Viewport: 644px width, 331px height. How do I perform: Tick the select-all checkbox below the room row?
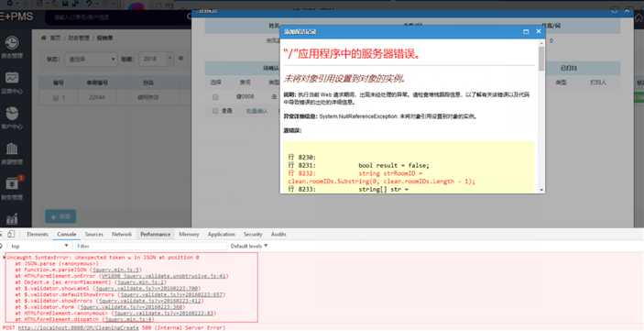point(215,111)
